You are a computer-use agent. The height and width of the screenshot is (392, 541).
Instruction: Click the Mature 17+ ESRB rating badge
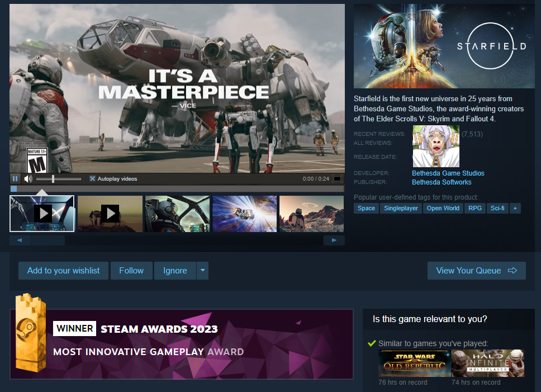coord(37,160)
